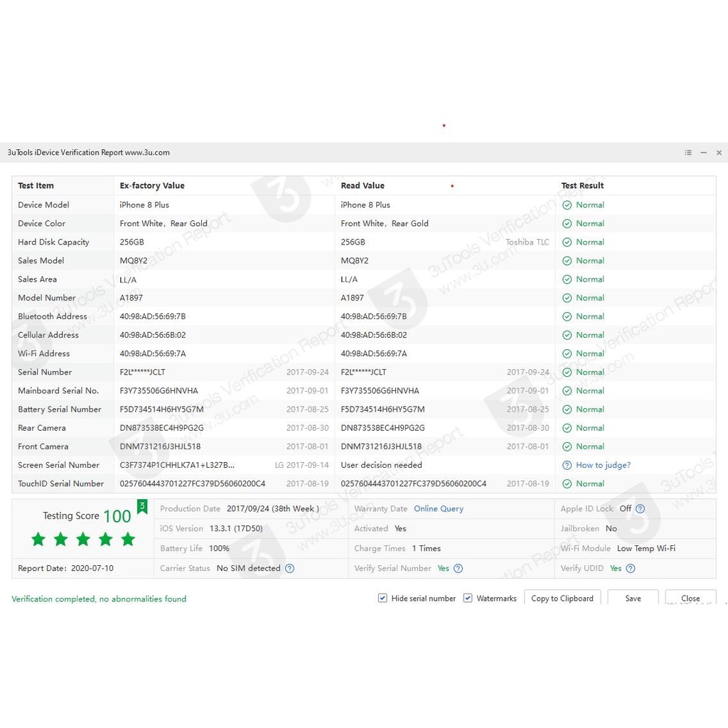Click the Close button at the bottom

click(x=690, y=598)
